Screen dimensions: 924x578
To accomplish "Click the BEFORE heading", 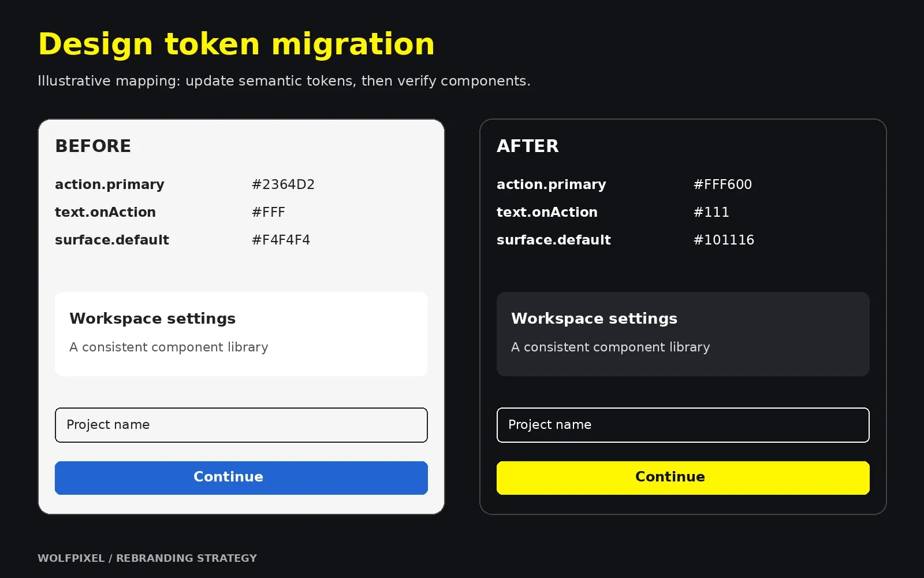I will coord(93,146).
